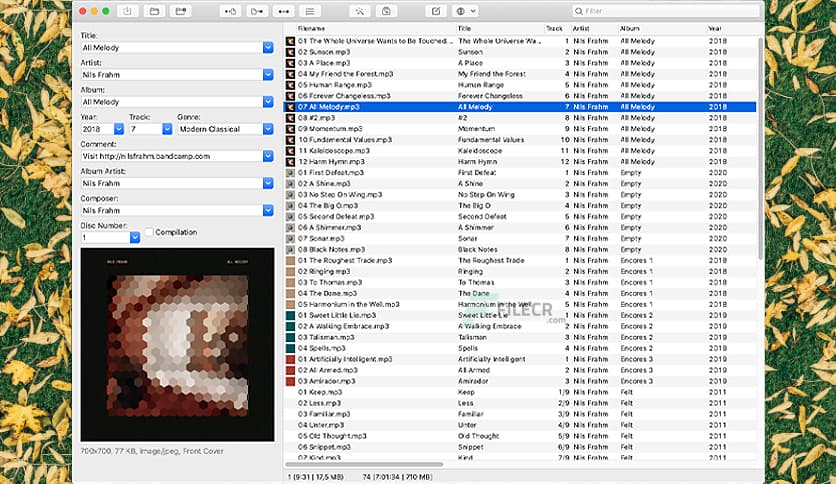Expand the Album Artist dropdown
The height and width of the screenshot is (484, 836).
click(x=268, y=183)
